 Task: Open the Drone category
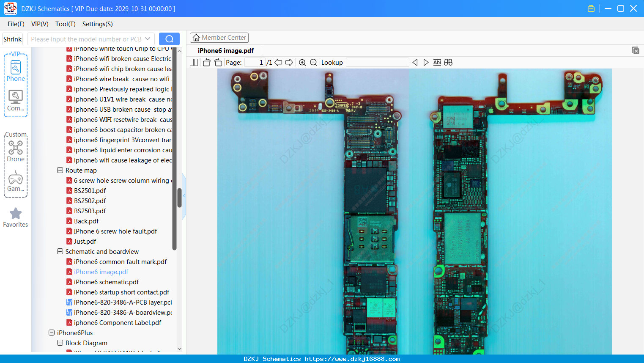[16, 151]
